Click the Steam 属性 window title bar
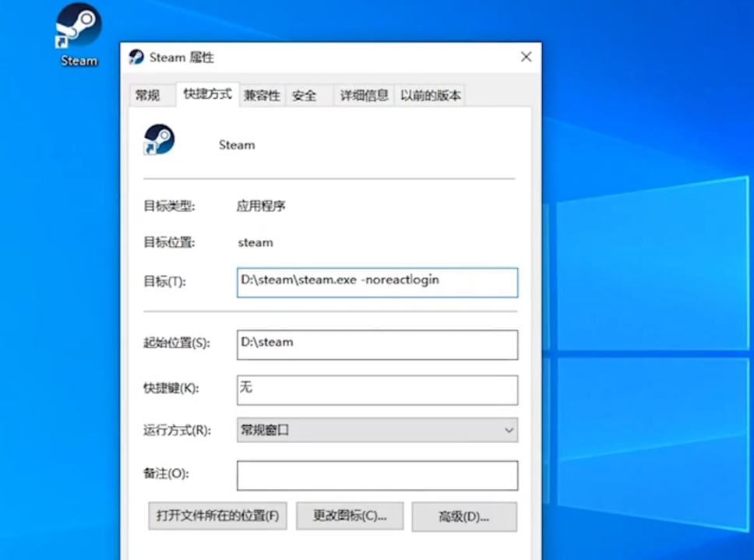This screenshot has width=754, height=560. pos(327,57)
